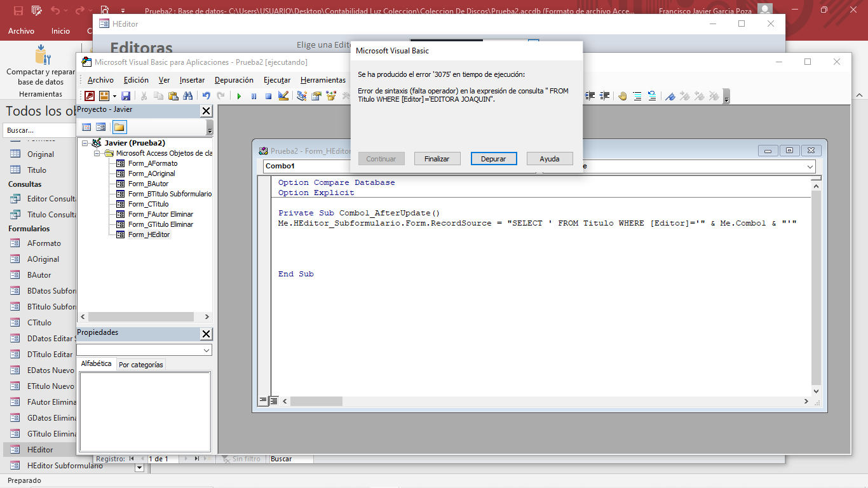Click Compactar y reparar base de datos
The width and height of the screenshot is (868, 488).
[x=41, y=66]
